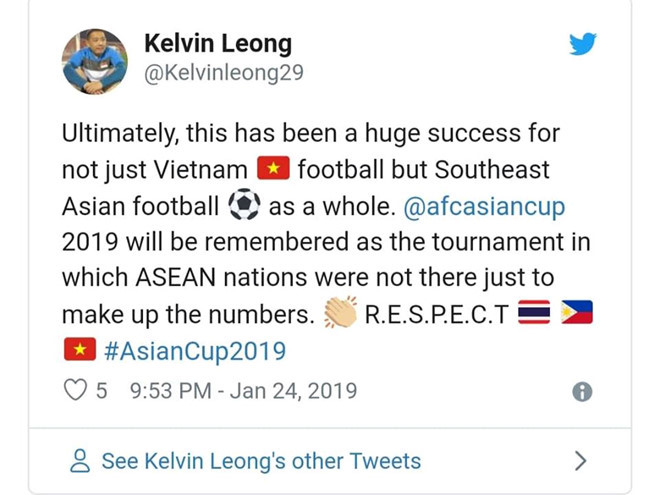
Task: Open Kelvin Leong's profile picture
Action: pyautogui.click(x=95, y=62)
